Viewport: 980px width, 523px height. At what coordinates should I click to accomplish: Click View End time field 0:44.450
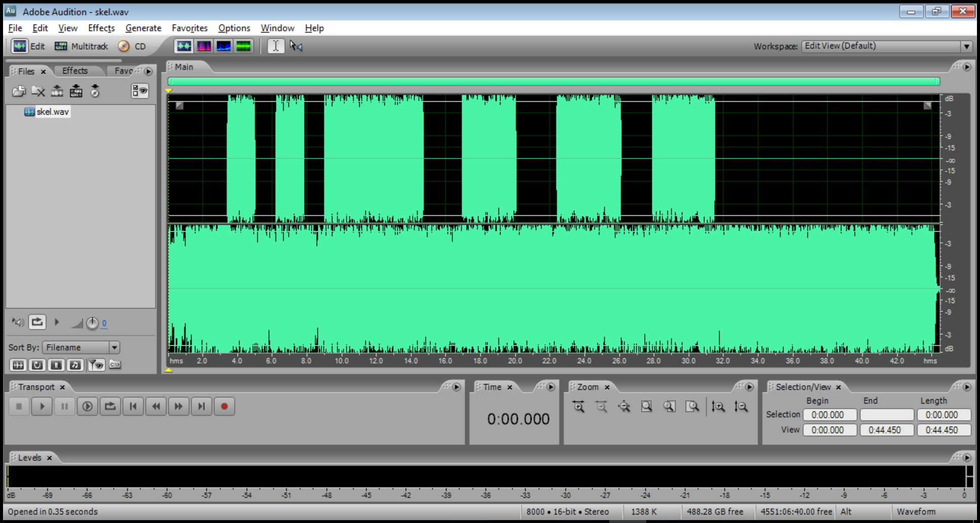(x=887, y=430)
